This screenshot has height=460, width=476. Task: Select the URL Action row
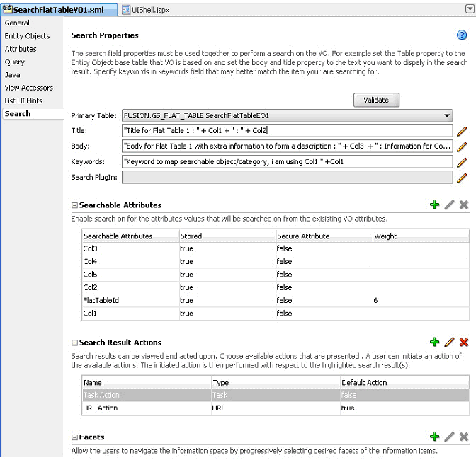tap(276, 408)
